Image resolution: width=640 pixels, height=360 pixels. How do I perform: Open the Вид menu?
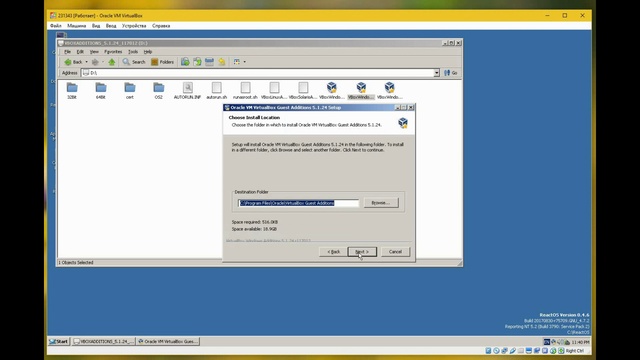(96, 26)
